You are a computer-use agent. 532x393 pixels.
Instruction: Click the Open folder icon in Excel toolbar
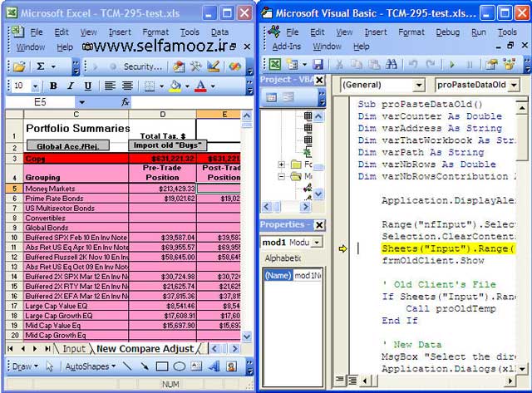(x=19, y=66)
